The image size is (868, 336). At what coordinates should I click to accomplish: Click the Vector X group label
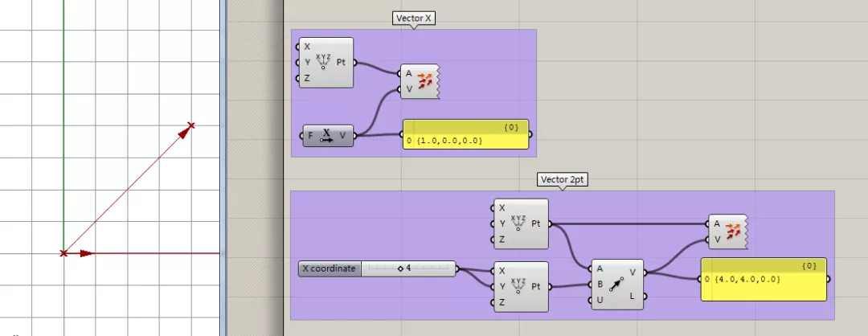tap(414, 18)
